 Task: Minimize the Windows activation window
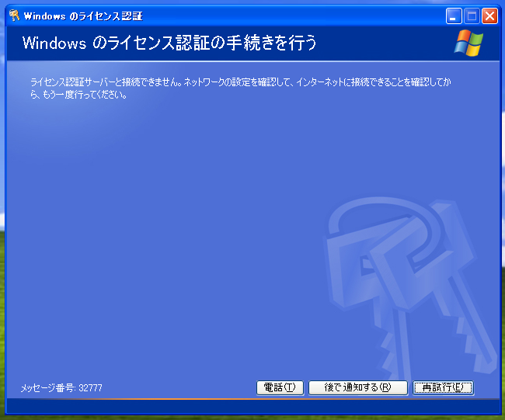(454, 16)
